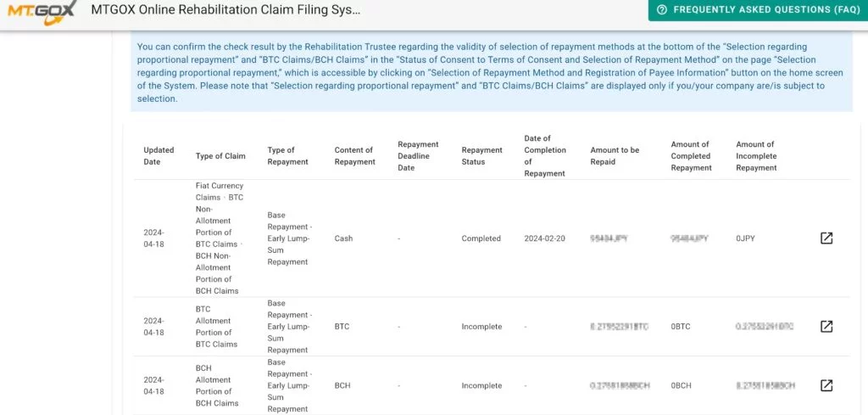Open details icon for the BCH repayment row
The height and width of the screenshot is (415, 868).
(x=826, y=385)
